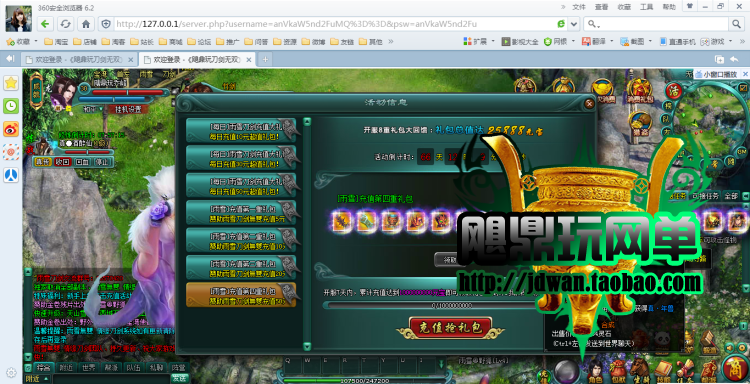Open the 附近 chat target dropdown
The height and width of the screenshot is (384, 750).
point(37,379)
